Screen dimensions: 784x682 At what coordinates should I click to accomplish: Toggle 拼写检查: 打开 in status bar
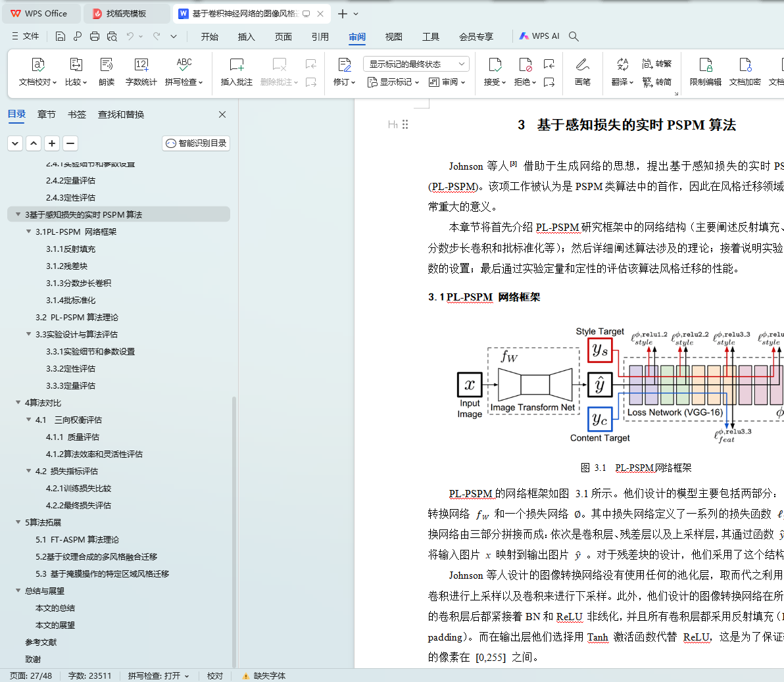click(x=158, y=675)
